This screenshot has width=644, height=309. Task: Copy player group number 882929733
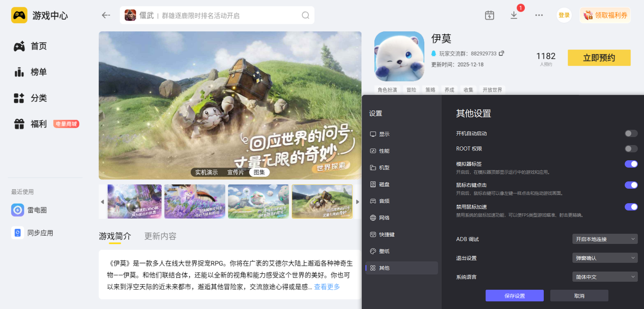pyautogui.click(x=502, y=53)
